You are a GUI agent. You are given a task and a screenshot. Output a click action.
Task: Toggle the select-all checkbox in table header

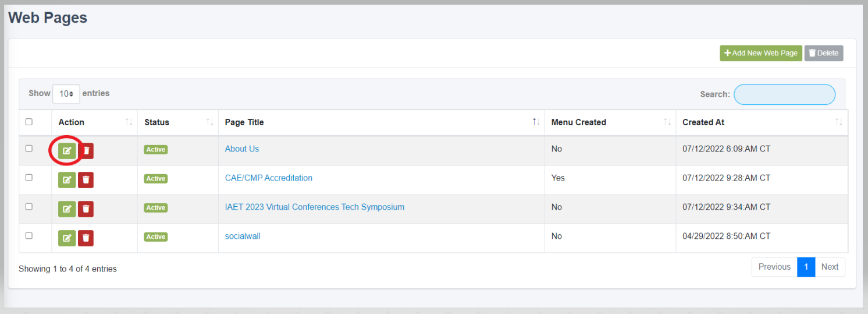(x=29, y=122)
